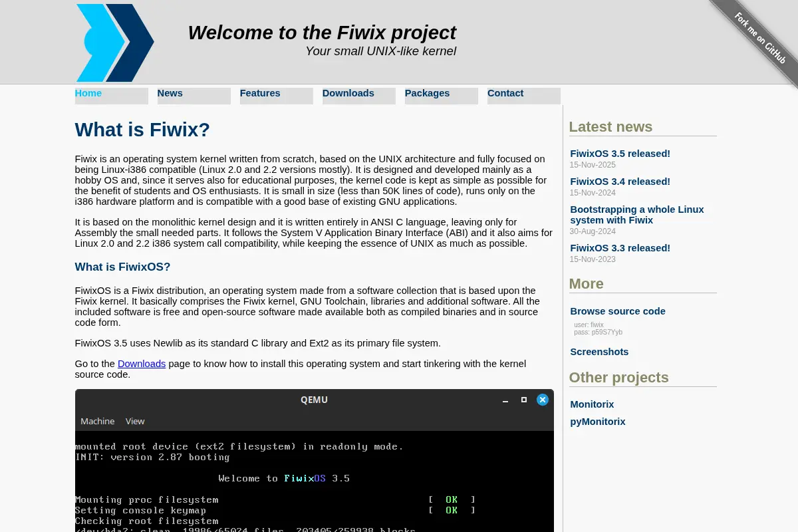Click the QEMU screenshot image
Viewport: 798px width, 532px height.
(315, 460)
